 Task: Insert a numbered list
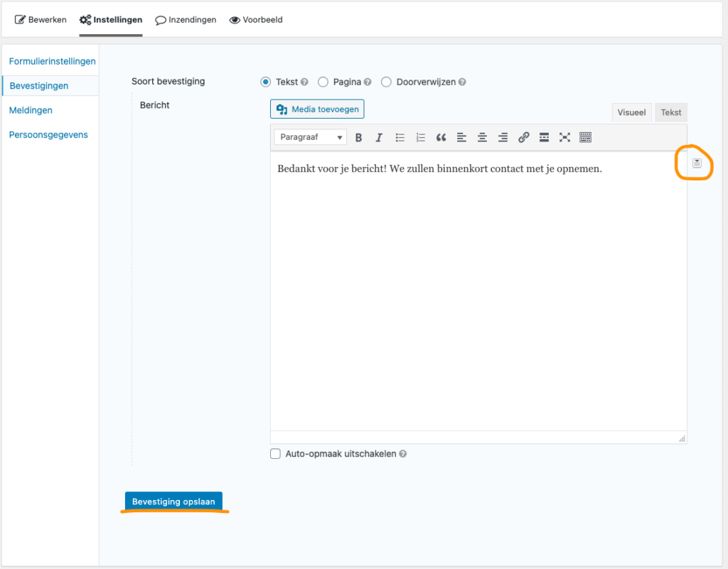420,137
